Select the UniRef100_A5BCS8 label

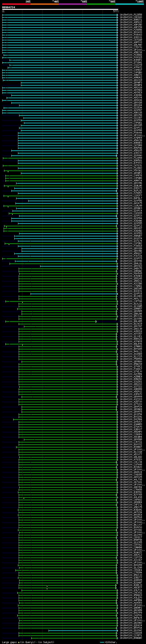pos(131,53)
